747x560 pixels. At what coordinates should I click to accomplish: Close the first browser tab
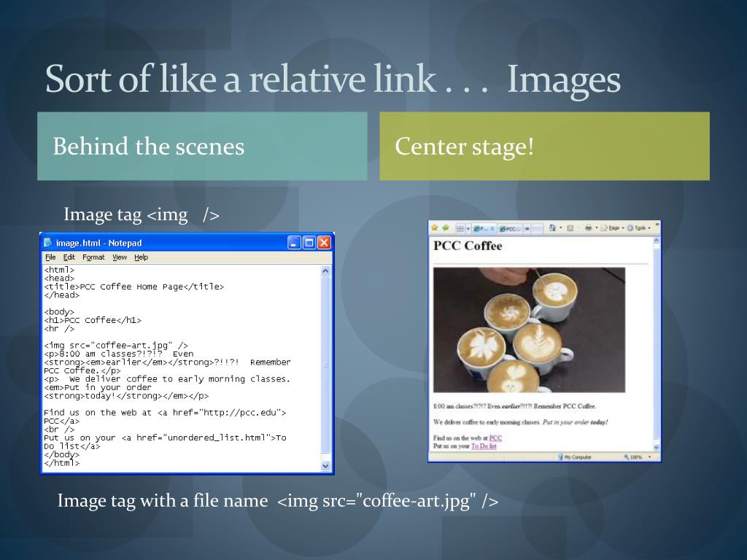(492, 228)
